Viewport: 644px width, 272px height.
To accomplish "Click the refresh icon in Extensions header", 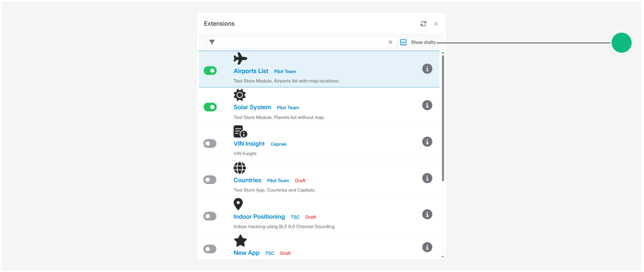I will tap(423, 23).
